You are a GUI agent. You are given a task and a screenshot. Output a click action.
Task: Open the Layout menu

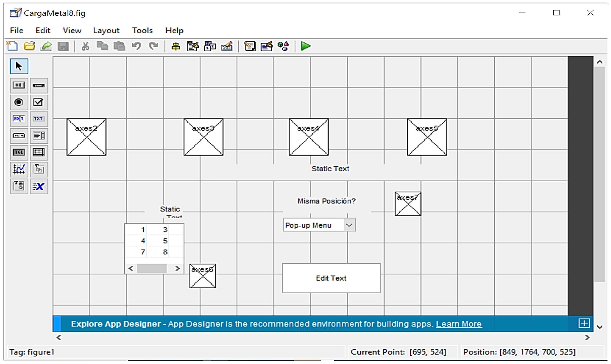(106, 30)
